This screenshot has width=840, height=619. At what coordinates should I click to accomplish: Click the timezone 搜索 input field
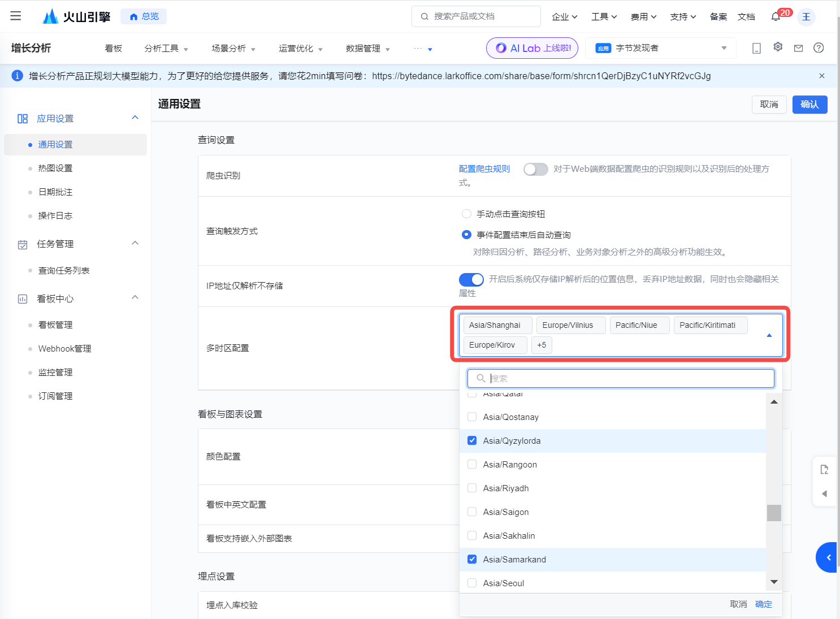[x=621, y=378]
